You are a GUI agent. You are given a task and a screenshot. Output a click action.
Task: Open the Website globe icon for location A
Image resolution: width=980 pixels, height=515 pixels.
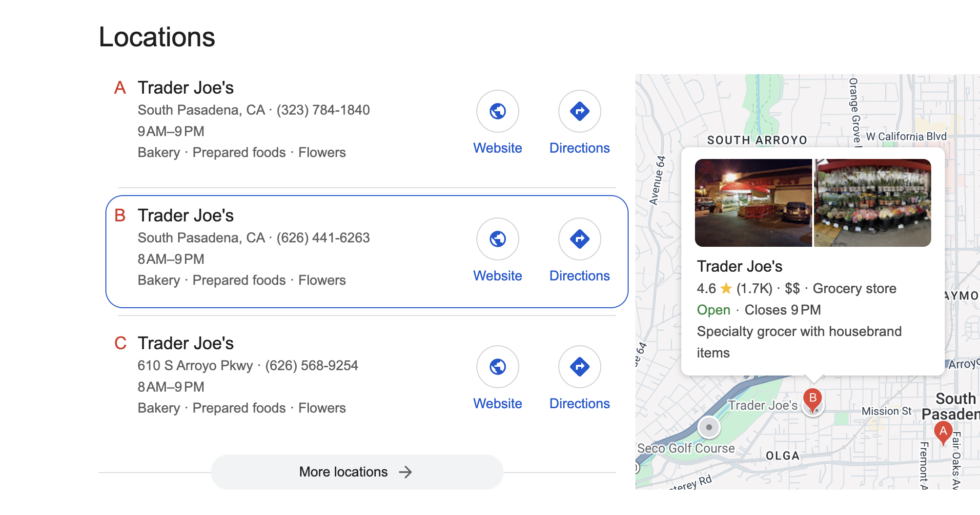tap(498, 111)
